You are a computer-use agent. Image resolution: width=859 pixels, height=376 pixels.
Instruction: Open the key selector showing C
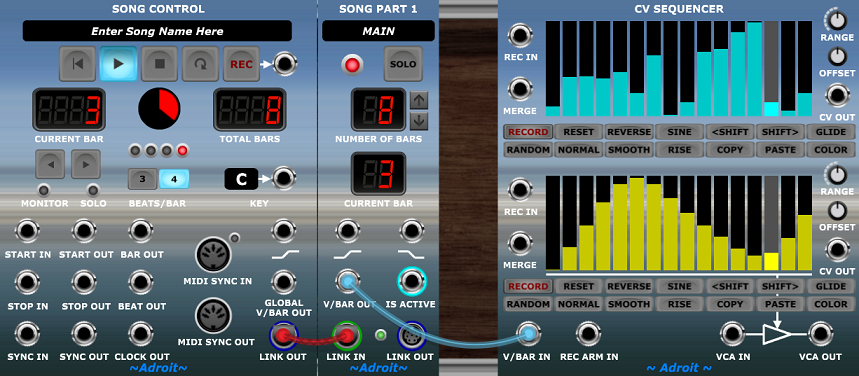click(241, 179)
